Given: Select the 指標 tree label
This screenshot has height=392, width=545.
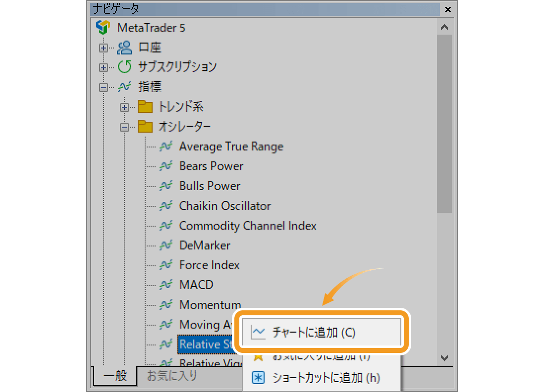Looking at the screenshot, I should 150,87.
